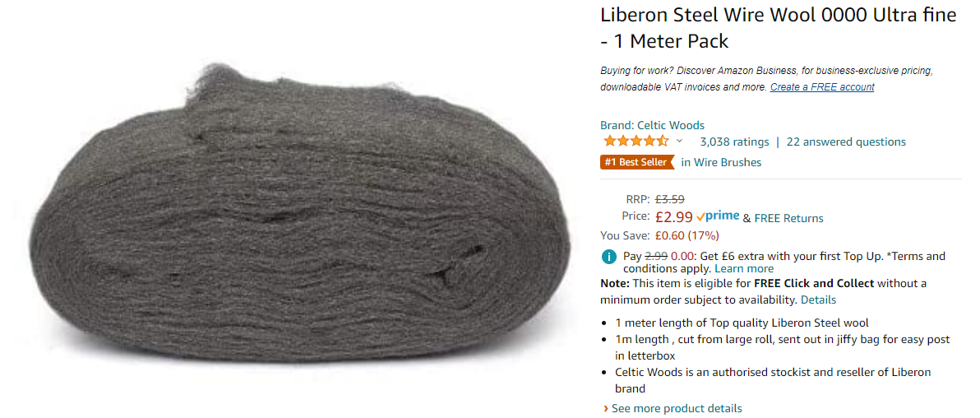This screenshot has width=980, height=418.
Task: Click the Create a FREE account link
Action: (x=822, y=87)
